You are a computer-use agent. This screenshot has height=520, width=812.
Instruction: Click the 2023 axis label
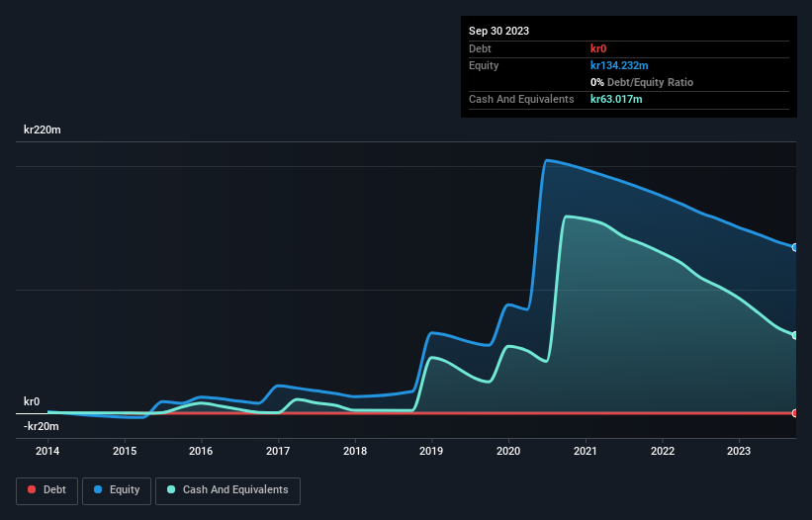tap(739, 451)
